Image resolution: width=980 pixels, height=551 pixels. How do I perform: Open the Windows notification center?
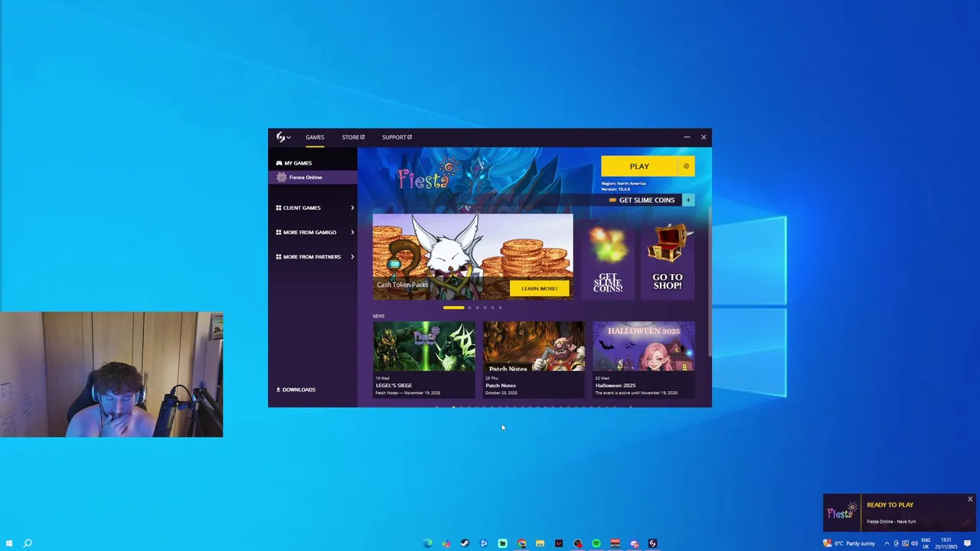[x=968, y=543]
